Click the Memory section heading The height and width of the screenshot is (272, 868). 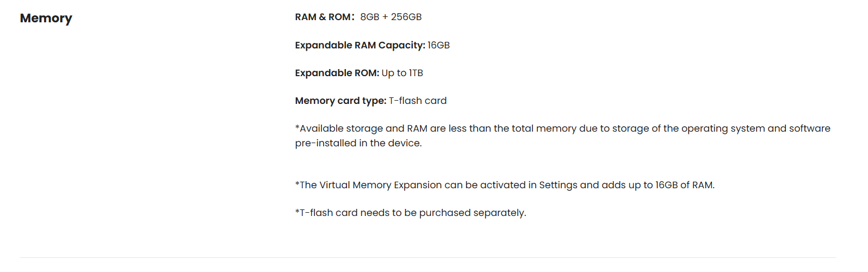pos(46,18)
